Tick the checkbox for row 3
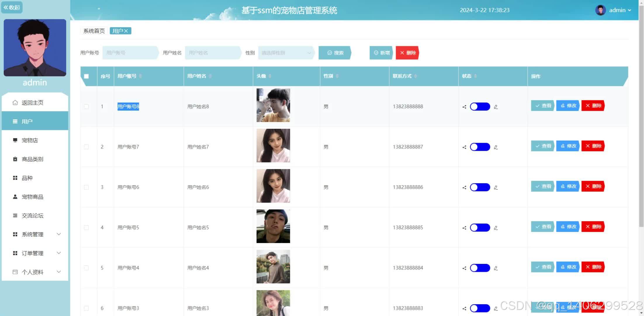The height and width of the screenshot is (316, 644). (86, 187)
